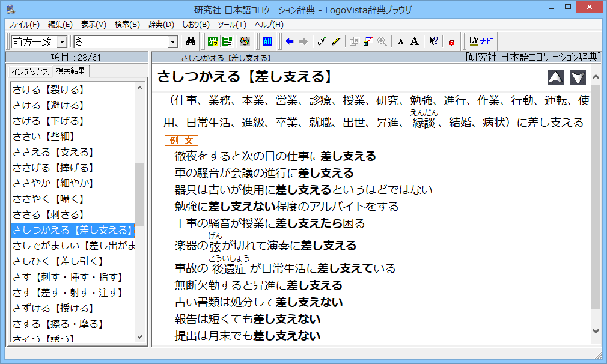
Task: Select ささやく【囁く】 in the results list
Action: coord(49,199)
